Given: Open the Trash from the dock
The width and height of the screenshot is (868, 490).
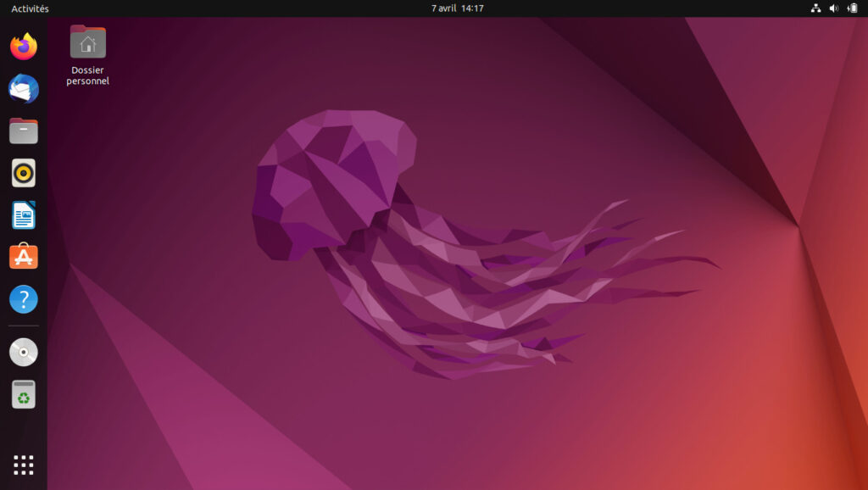Looking at the screenshot, I should click(x=24, y=394).
